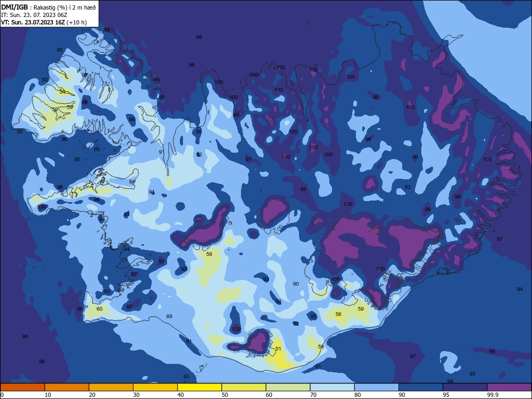532x399 pixels.
Task: Click the '10' tick label on the legend scale
Action: [48, 395]
